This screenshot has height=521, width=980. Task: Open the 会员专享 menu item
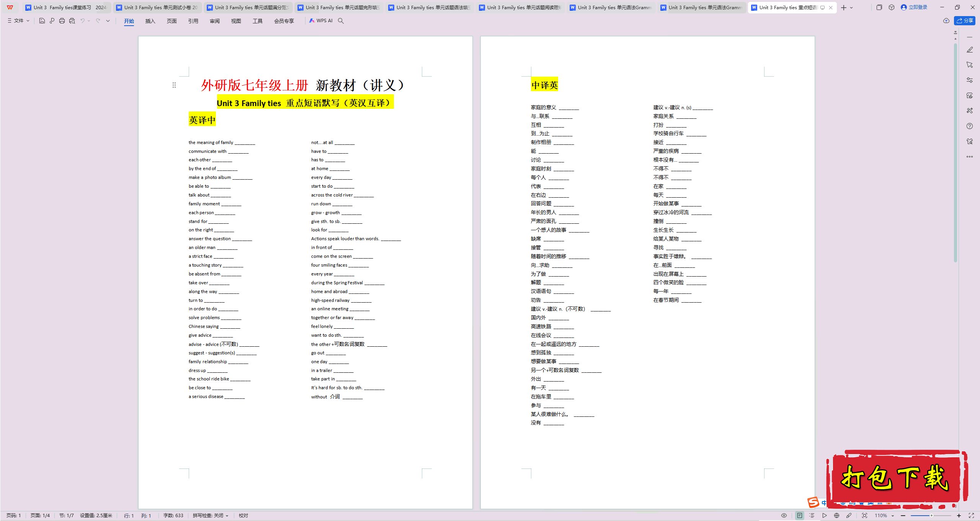pos(284,21)
